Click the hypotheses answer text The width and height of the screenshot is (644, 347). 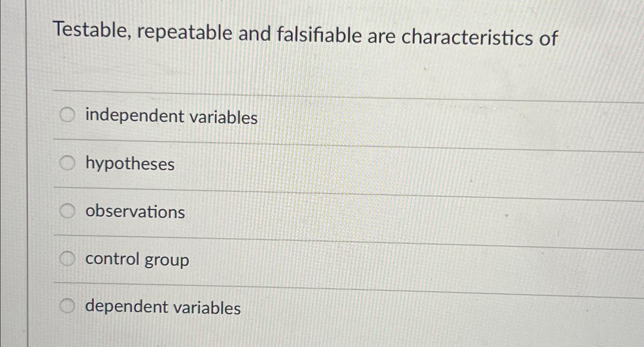point(130,164)
